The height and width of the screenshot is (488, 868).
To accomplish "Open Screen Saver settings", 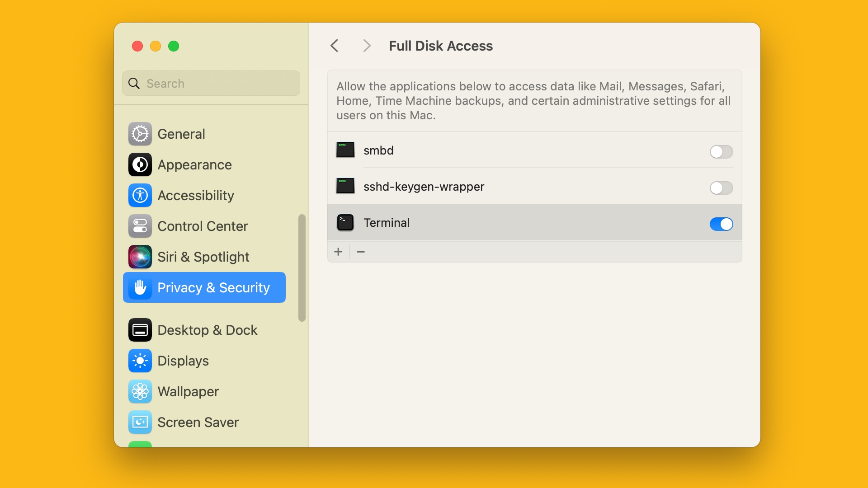I will point(204,422).
